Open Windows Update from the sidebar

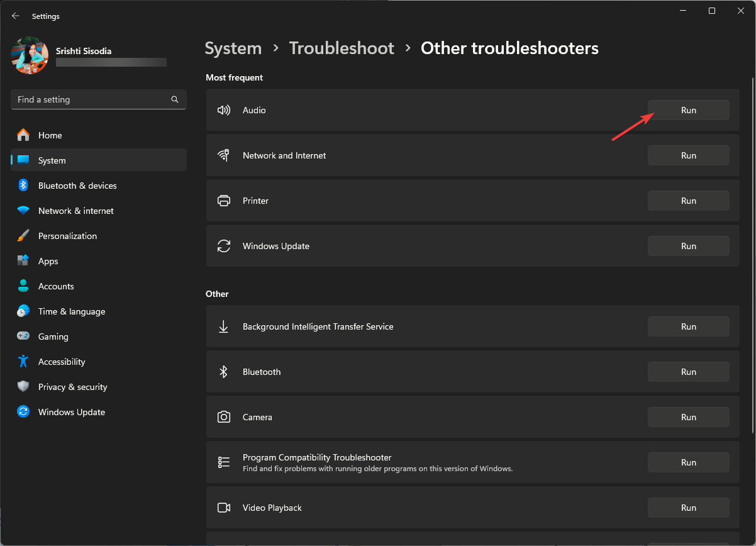[x=99, y=412]
